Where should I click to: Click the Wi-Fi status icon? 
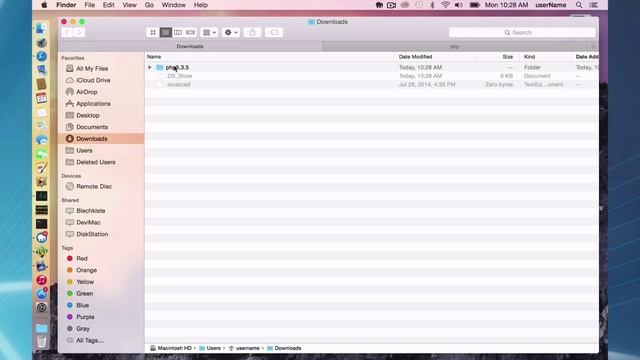pos(445,5)
